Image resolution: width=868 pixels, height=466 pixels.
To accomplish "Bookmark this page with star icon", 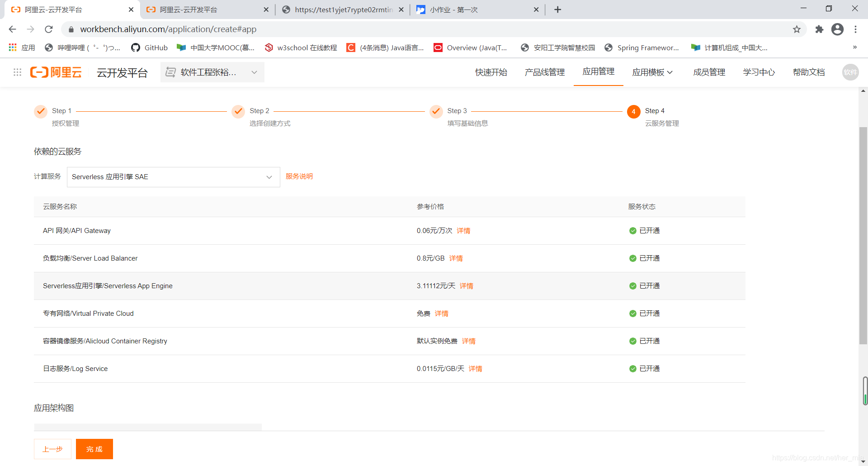I will tap(797, 29).
